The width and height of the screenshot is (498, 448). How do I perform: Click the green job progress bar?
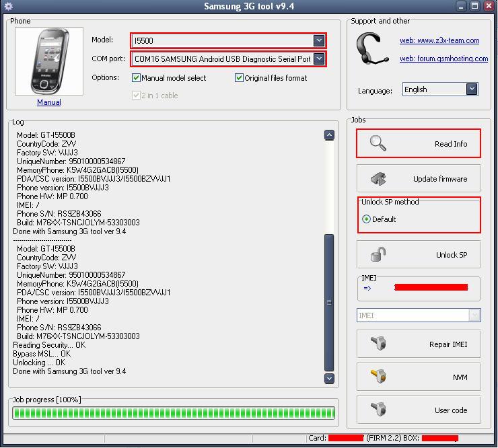click(x=174, y=413)
